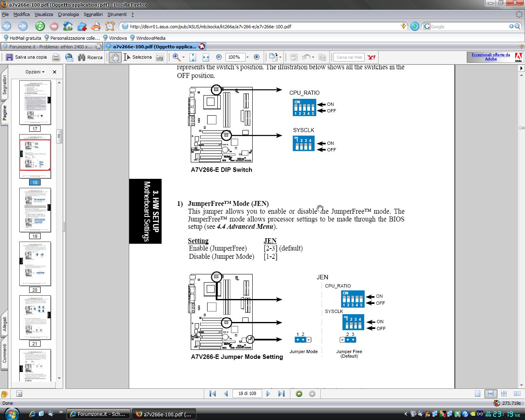Viewport: 525px width, 420px height.
Task: Expand the undo dropdown arrow
Action: point(313,57)
